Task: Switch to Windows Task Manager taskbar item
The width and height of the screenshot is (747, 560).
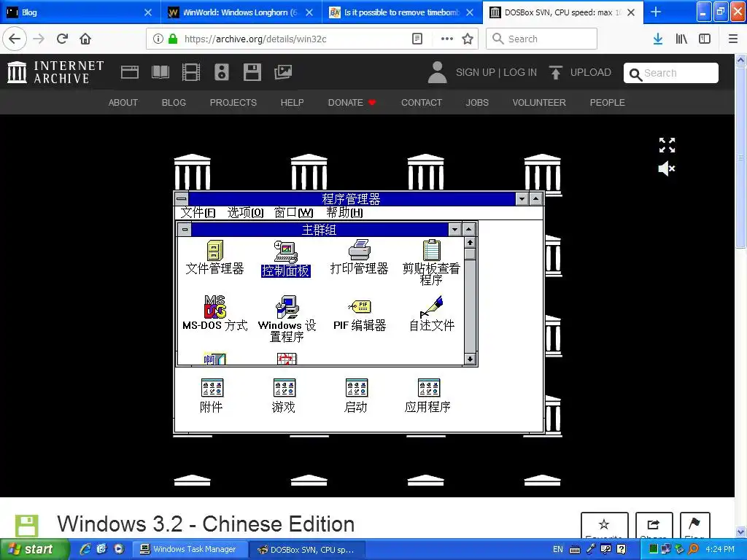Action: click(190, 550)
